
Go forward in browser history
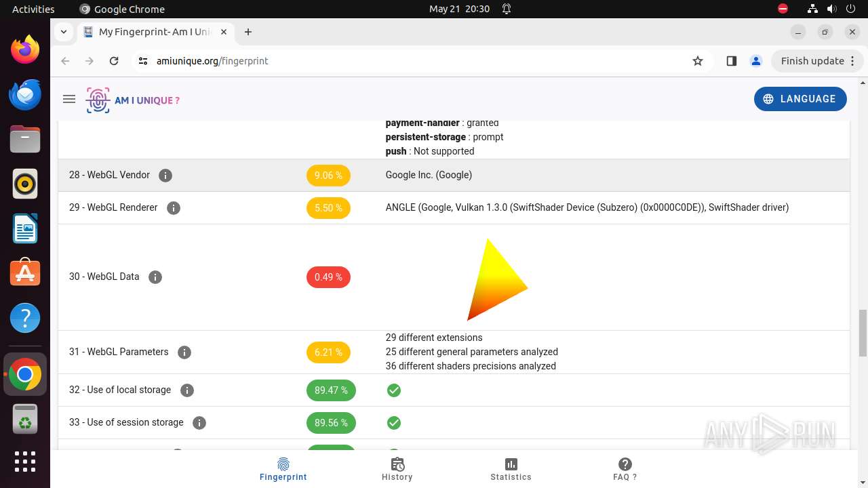tap(90, 61)
